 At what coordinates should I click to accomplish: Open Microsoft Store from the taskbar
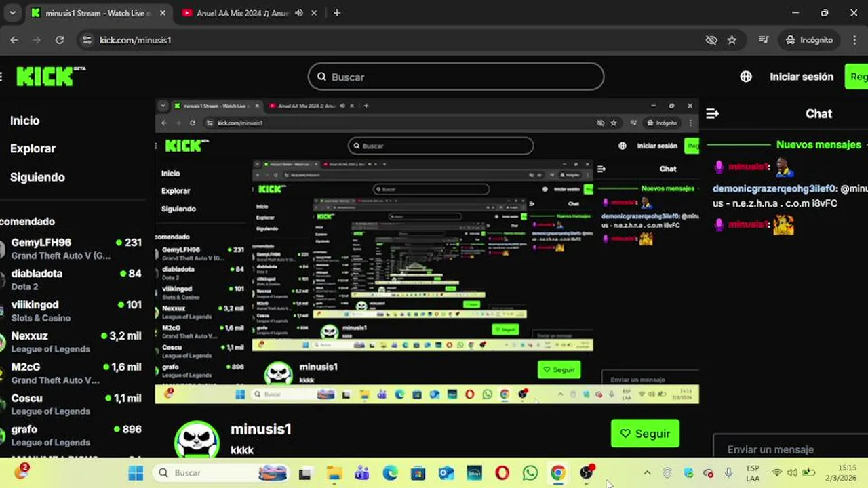pyautogui.click(x=418, y=473)
